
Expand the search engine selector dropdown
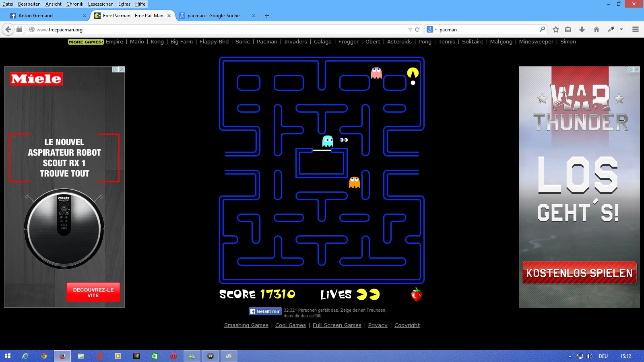[431, 29]
